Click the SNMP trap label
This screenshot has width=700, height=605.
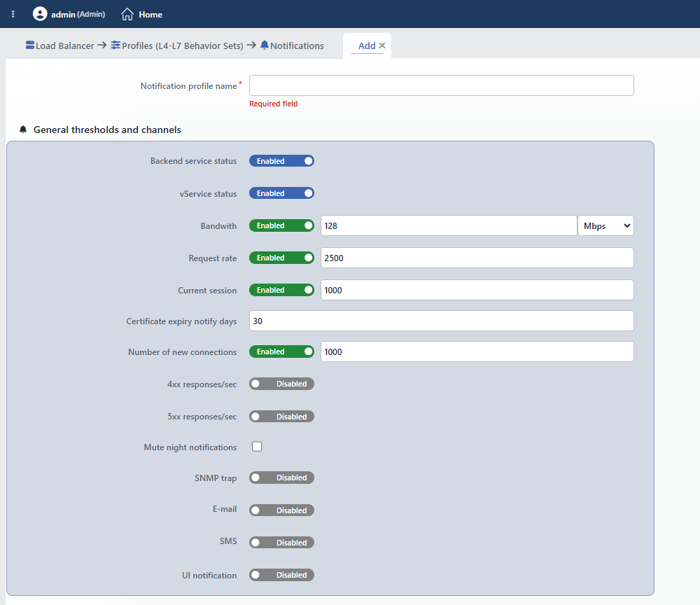click(x=216, y=478)
